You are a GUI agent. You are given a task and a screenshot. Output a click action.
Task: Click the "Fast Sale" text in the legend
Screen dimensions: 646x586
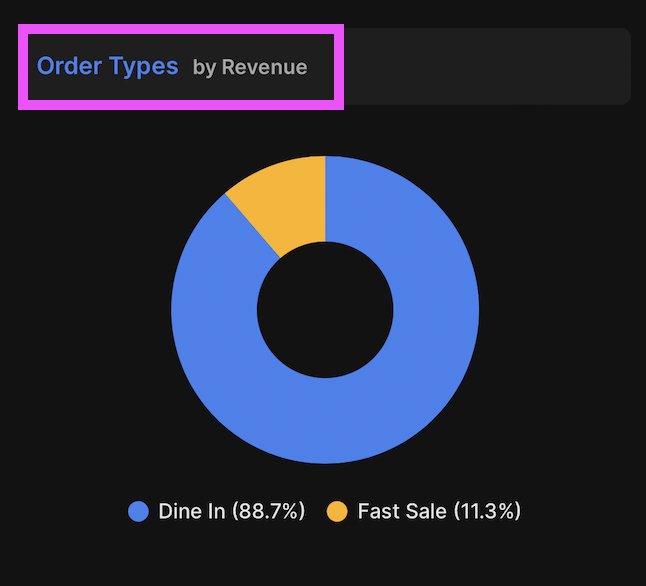point(402,512)
